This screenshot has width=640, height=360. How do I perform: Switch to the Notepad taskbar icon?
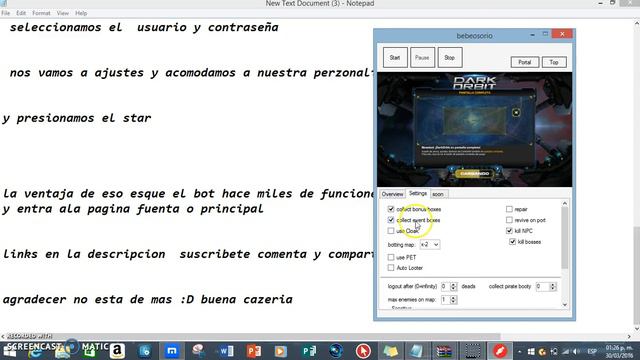(x=417, y=351)
